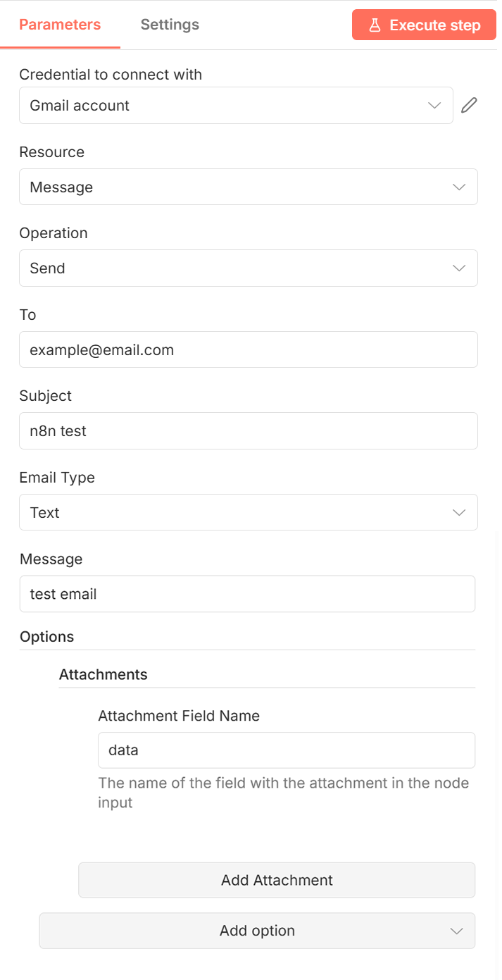The width and height of the screenshot is (502, 980).
Task: Click the Message field containing test email
Action: (248, 594)
